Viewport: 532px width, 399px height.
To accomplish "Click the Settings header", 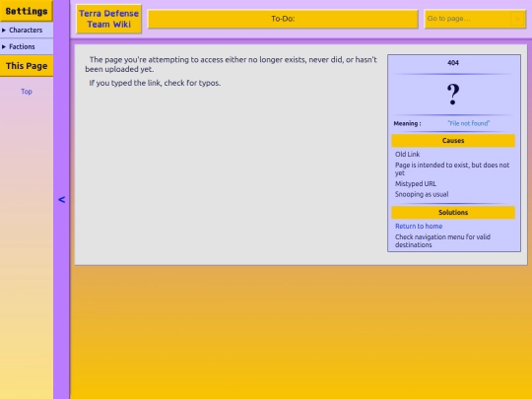I will coord(27,11).
